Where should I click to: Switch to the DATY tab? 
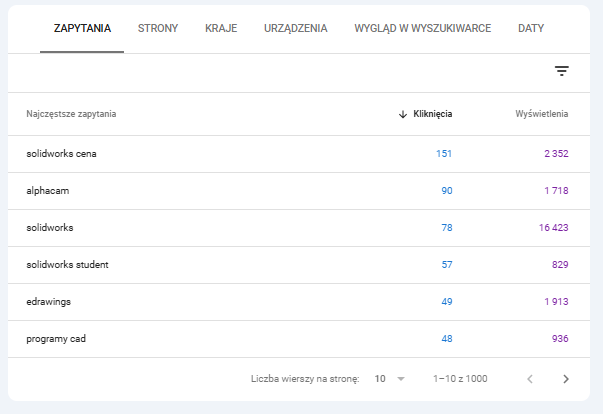point(531,28)
